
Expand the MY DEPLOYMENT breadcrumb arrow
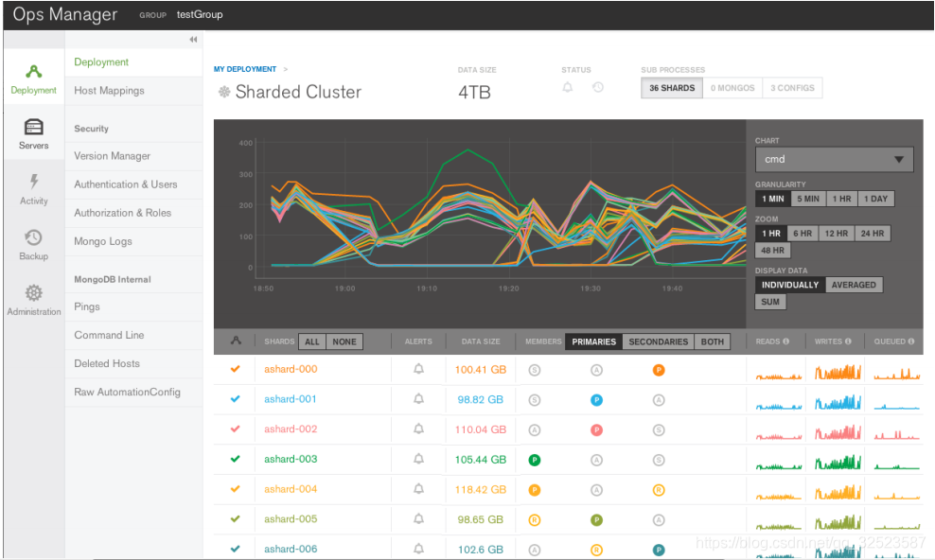pyautogui.click(x=289, y=69)
